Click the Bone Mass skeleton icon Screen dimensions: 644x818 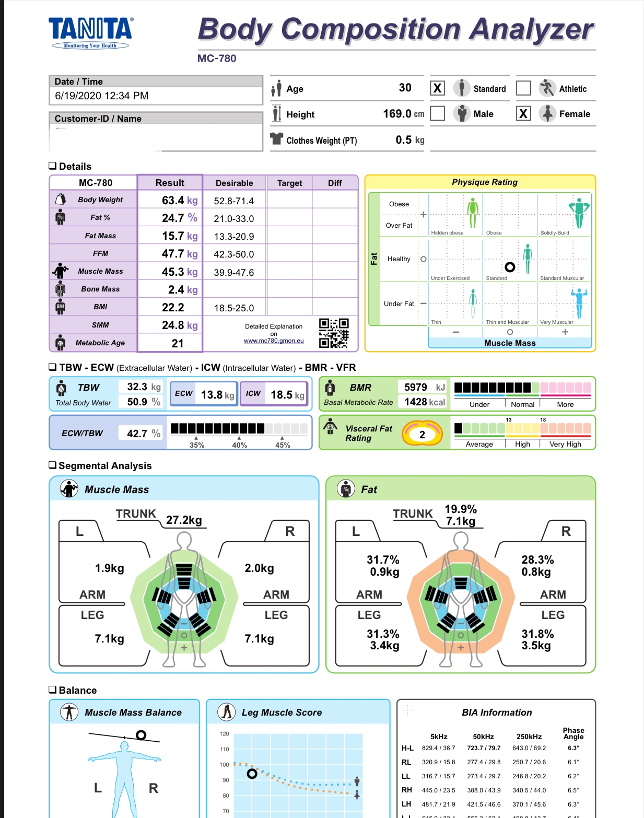tap(61, 288)
